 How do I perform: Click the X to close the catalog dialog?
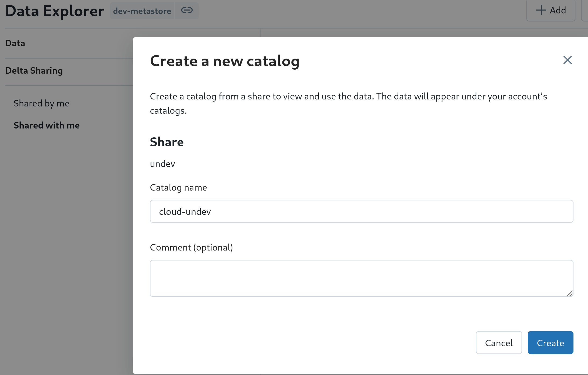point(567,60)
